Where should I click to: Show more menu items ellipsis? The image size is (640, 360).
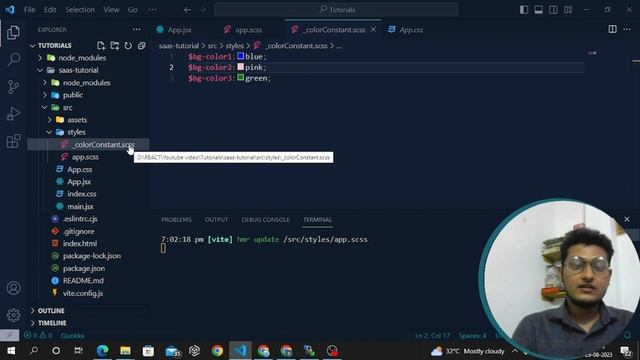pos(152,10)
